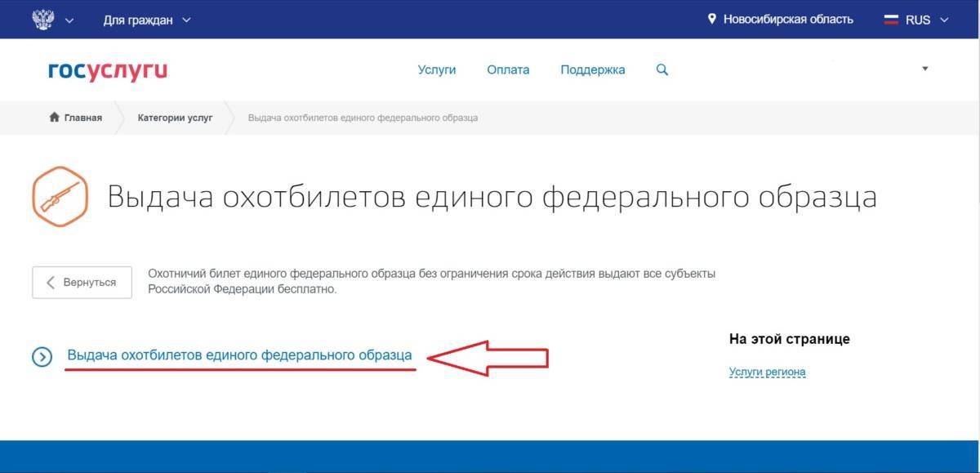Open search with the magnifier icon
This screenshot has width=980, height=473.
click(661, 70)
